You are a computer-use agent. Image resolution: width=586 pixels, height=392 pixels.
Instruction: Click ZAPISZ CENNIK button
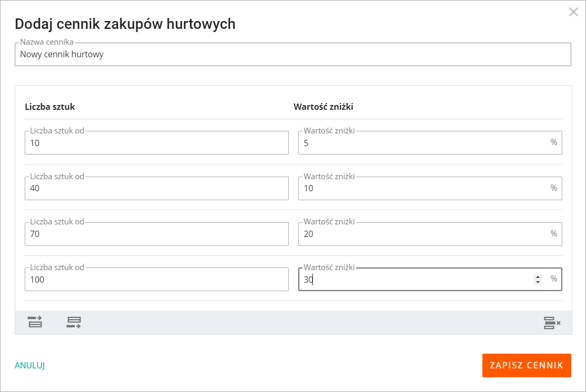(526, 365)
